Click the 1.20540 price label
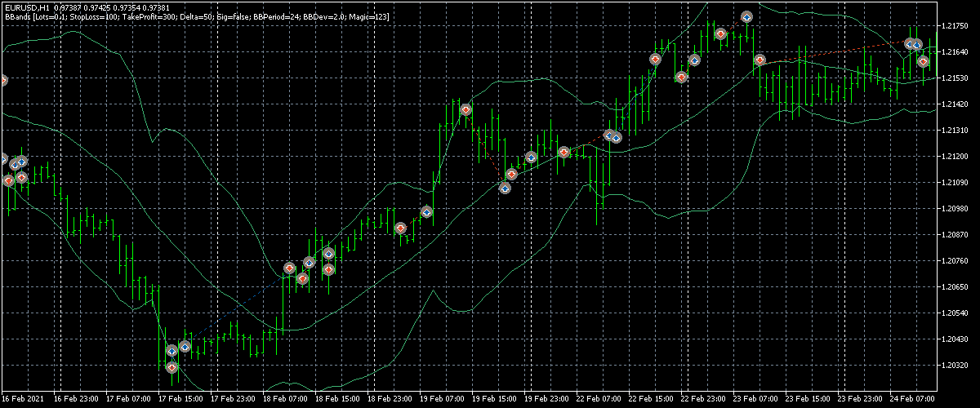 [x=954, y=313]
